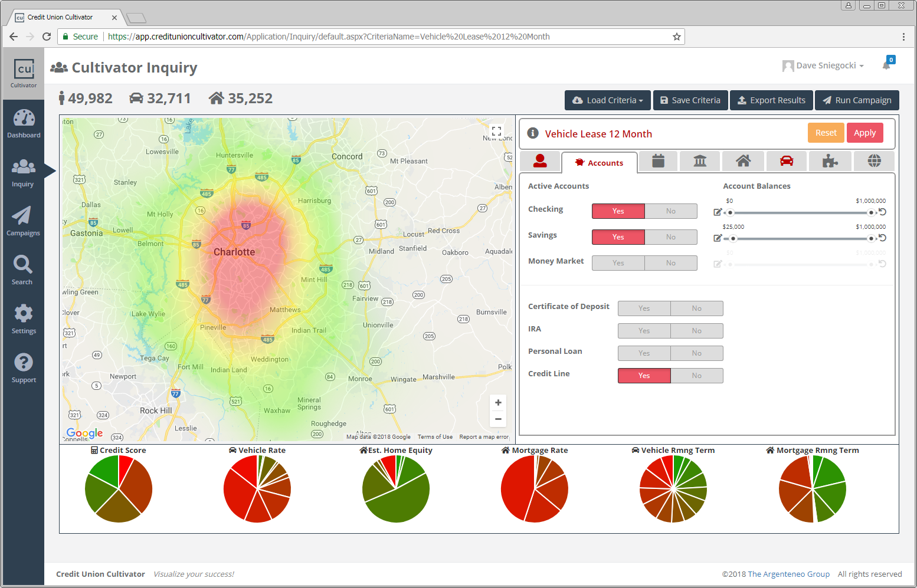Open the Dave Sniegocki user menu

[823, 65]
